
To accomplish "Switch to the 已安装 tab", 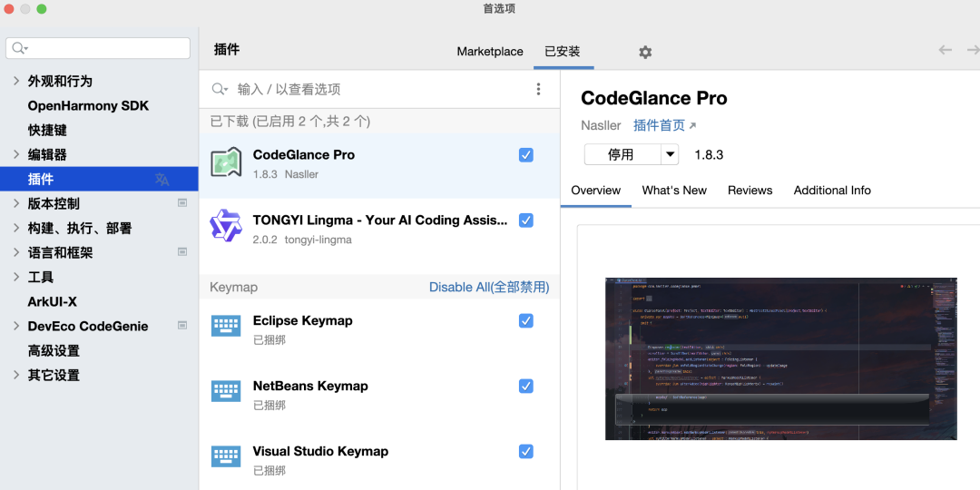I will (563, 52).
